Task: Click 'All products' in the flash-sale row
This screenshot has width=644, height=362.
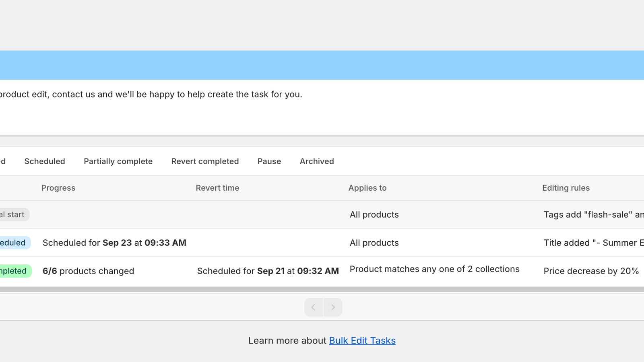Action: pyautogui.click(x=374, y=215)
